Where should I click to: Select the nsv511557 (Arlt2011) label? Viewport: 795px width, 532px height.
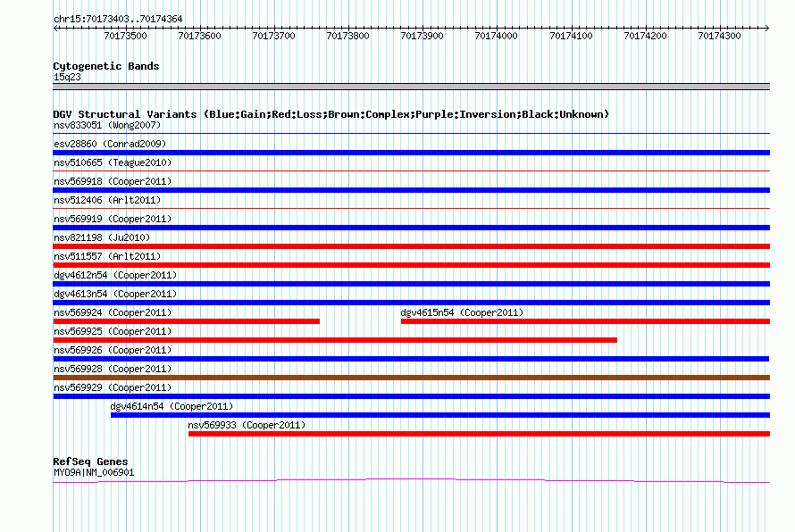coord(107,256)
